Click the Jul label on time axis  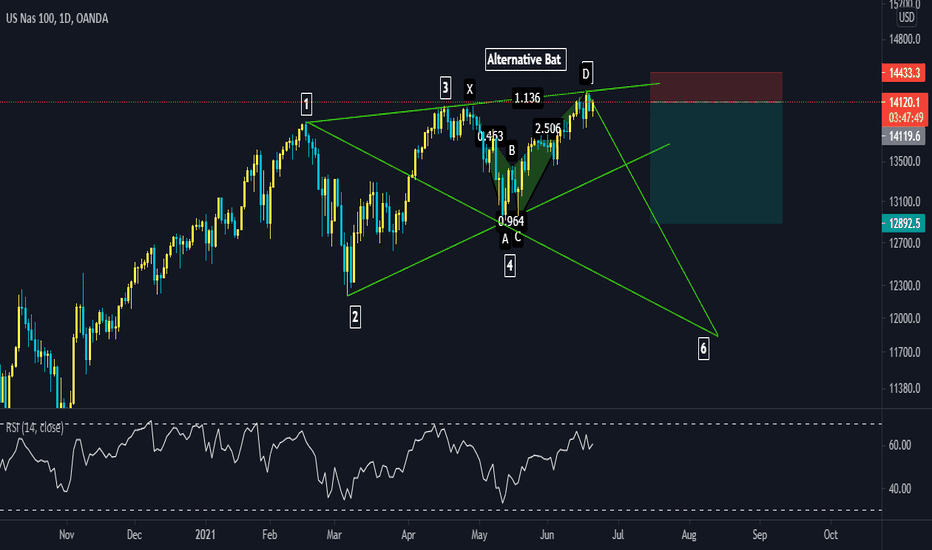click(x=618, y=535)
